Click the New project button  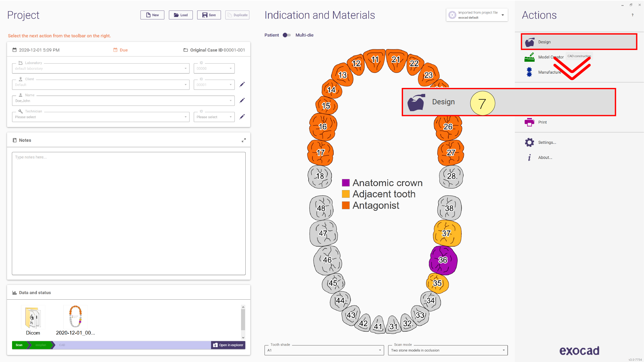[152, 15]
